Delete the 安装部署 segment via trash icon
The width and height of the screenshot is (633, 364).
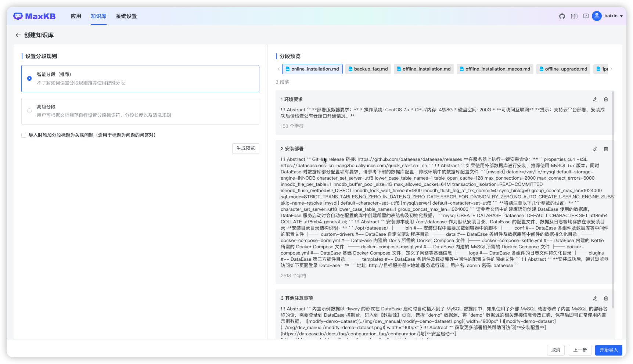click(606, 149)
